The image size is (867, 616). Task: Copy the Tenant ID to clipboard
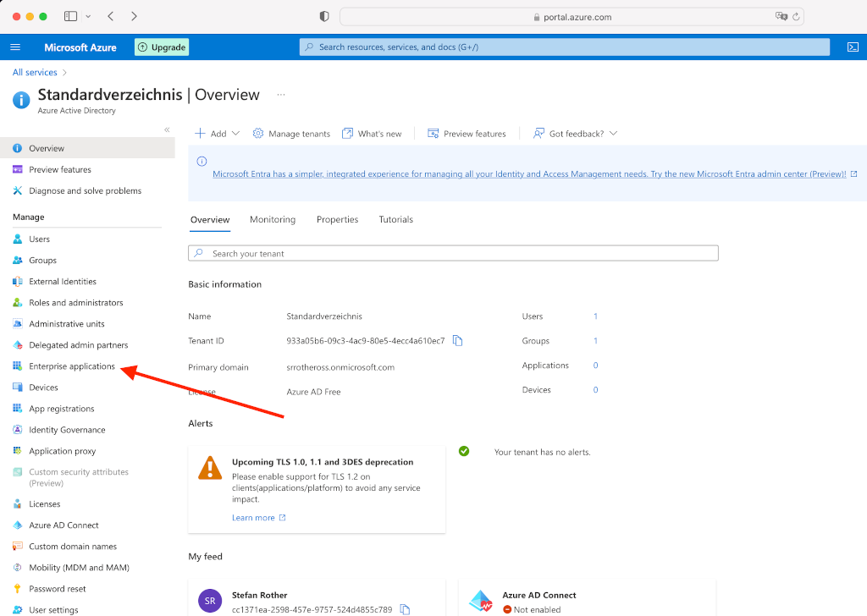(x=457, y=341)
